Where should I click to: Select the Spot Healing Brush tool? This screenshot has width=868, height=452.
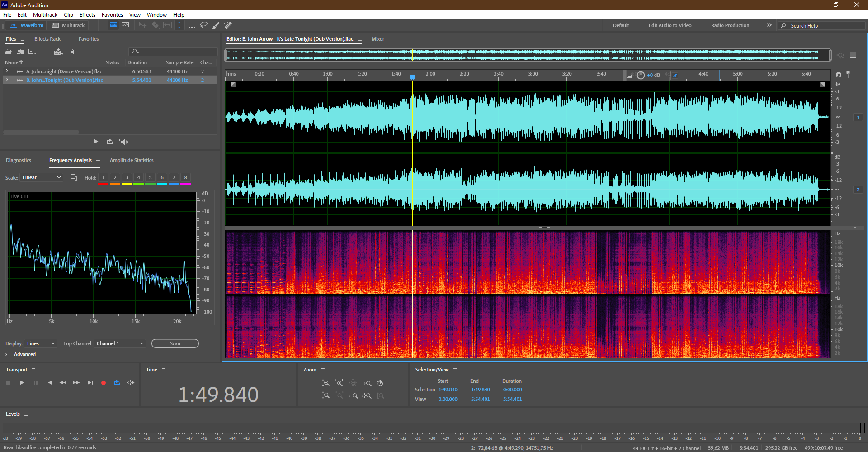point(228,25)
